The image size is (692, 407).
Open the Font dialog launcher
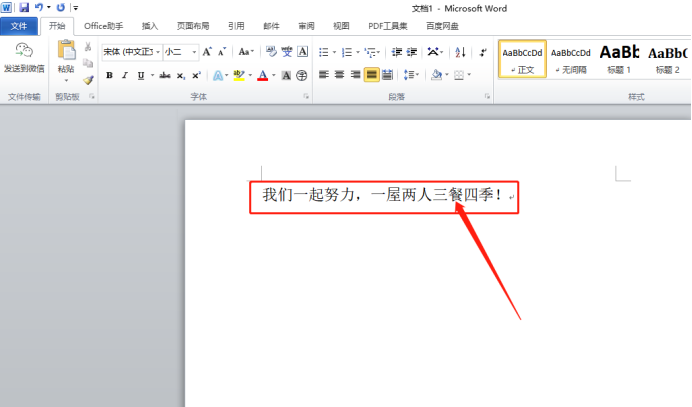(x=306, y=96)
